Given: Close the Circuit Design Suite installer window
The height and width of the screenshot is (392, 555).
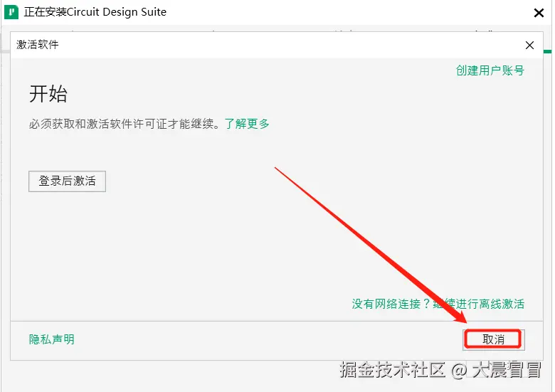Looking at the screenshot, I should click(539, 13).
